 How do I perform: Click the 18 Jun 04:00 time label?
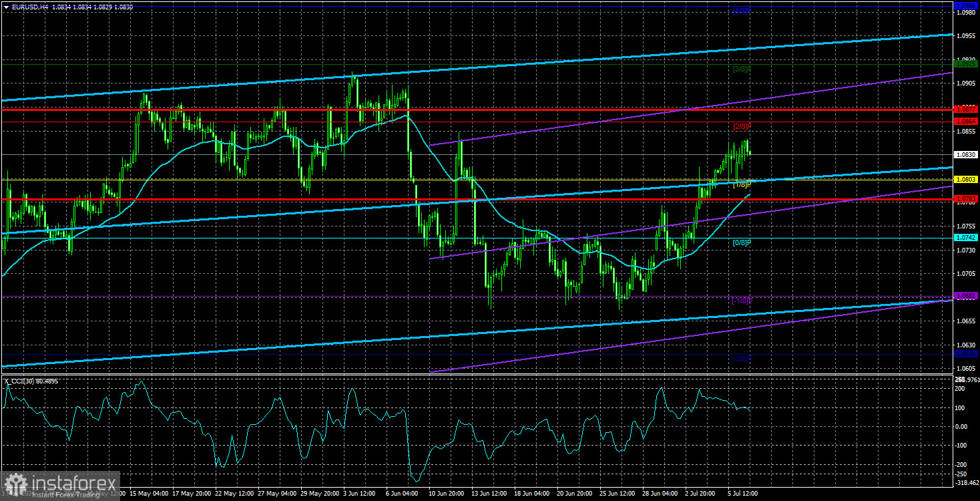[531, 494]
